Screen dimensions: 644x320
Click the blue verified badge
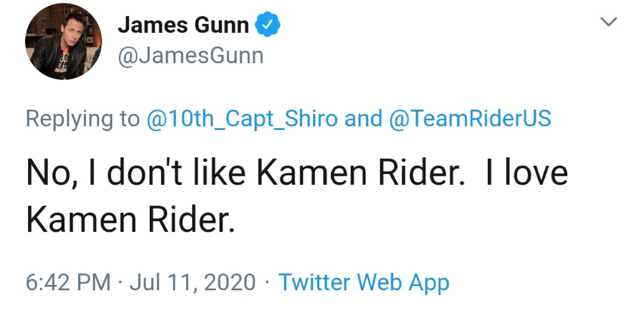click(268, 24)
